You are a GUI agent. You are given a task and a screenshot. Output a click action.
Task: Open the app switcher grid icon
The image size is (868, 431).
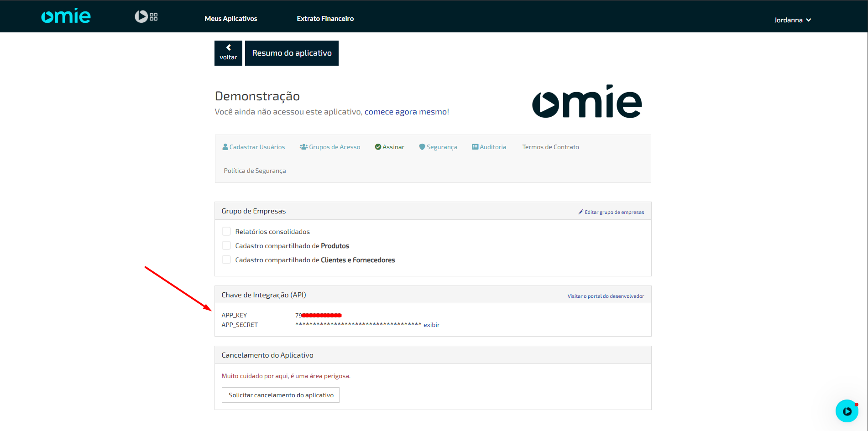(153, 17)
